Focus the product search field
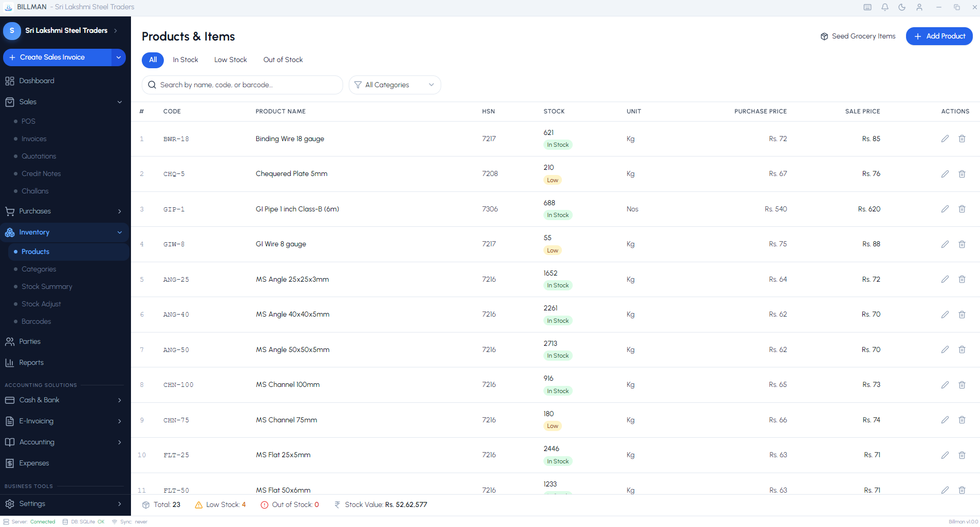The image size is (980, 527). 242,85
